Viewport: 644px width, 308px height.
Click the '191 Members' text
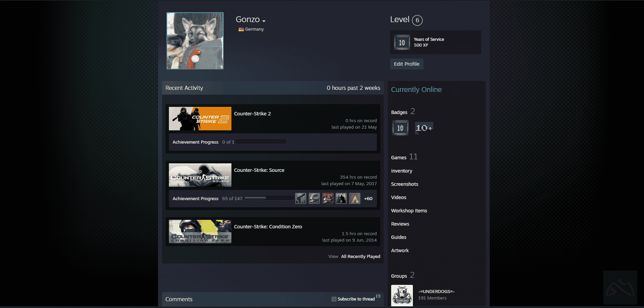432,298
